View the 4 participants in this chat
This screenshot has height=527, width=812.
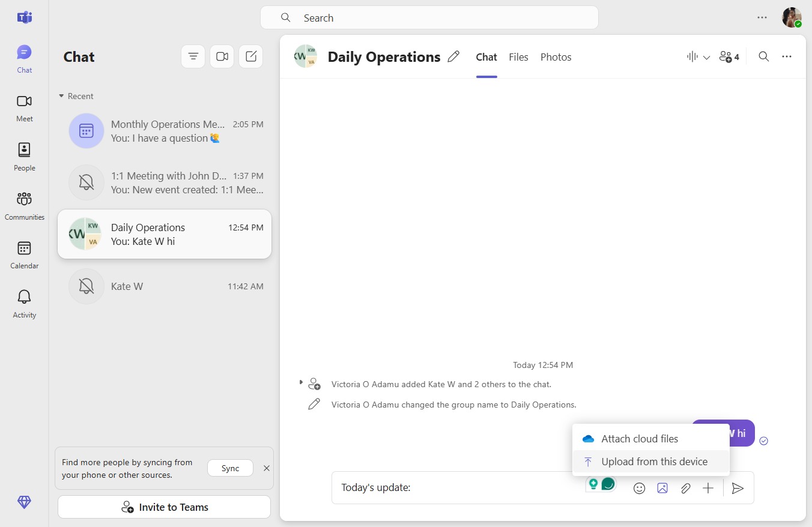click(729, 57)
